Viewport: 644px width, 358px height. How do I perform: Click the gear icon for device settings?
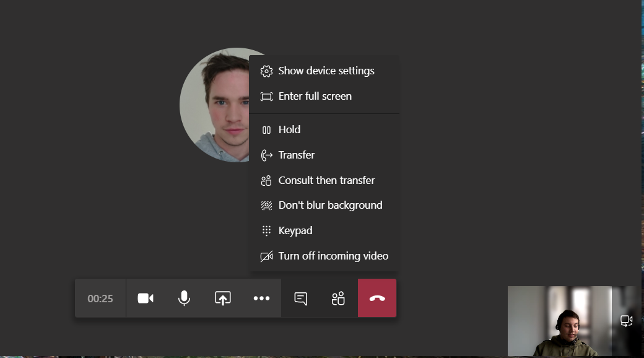pos(266,71)
